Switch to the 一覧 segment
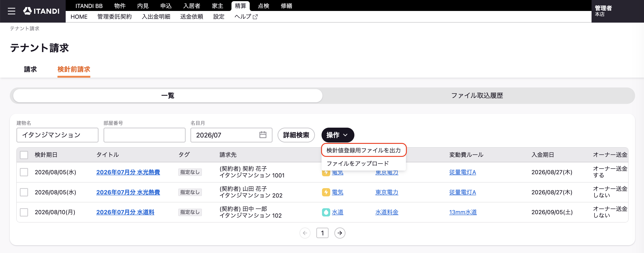The width and height of the screenshot is (644, 253). [x=168, y=95]
